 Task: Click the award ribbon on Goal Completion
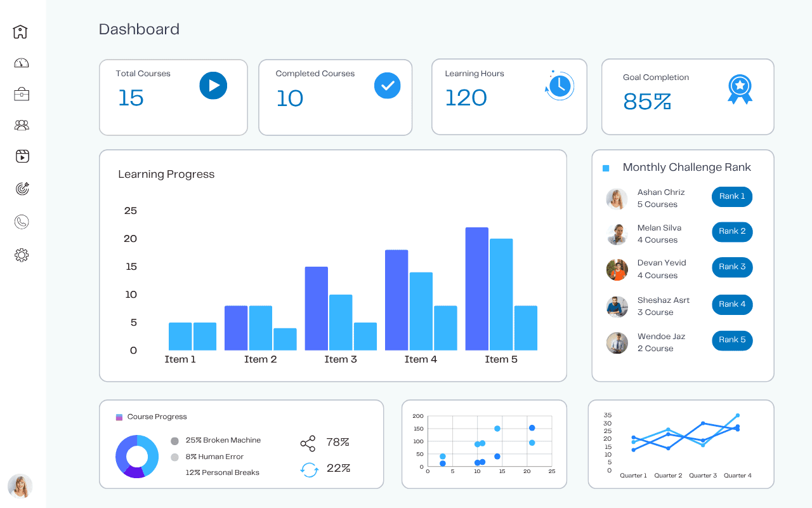coord(740,90)
